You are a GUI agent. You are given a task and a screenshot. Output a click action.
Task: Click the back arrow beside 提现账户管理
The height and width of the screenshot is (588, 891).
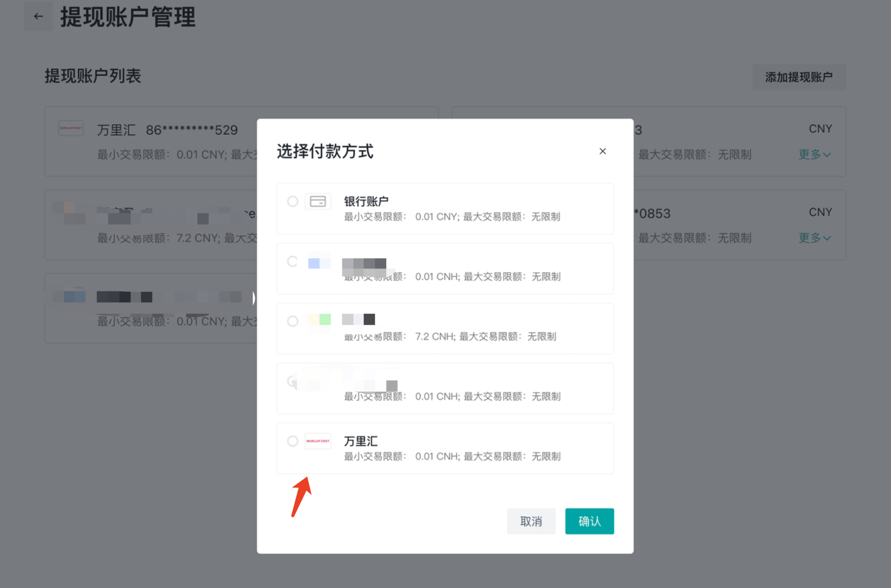pos(39,16)
